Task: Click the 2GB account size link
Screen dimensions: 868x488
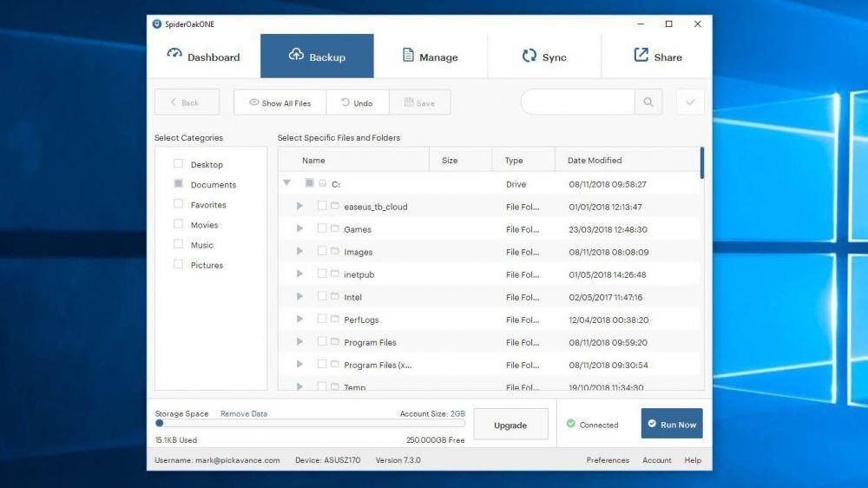Action: click(x=457, y=414)
